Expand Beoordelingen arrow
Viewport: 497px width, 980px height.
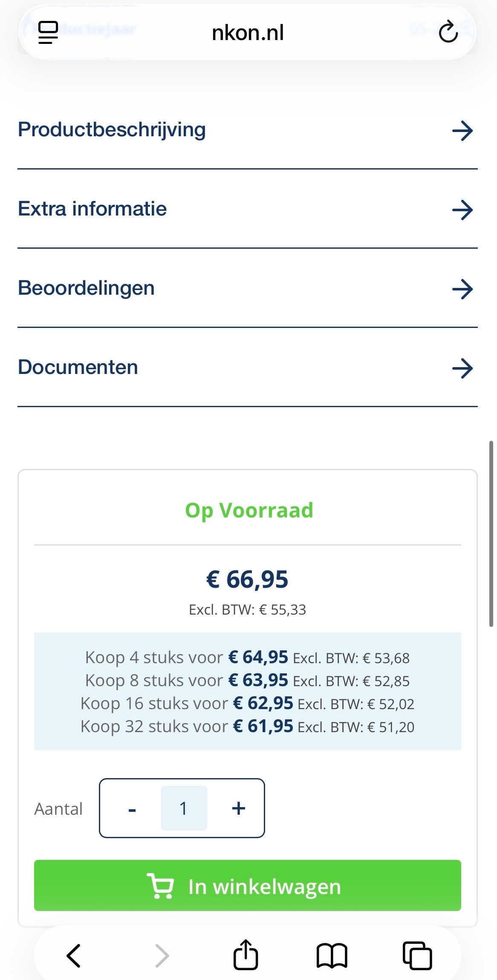(x=462, y=289)
